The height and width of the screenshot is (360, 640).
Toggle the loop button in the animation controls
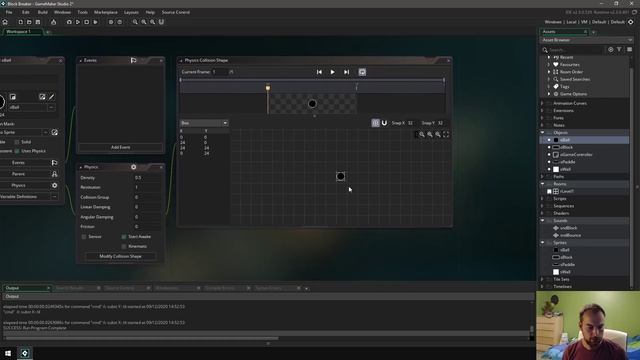(x=362, y=72)
